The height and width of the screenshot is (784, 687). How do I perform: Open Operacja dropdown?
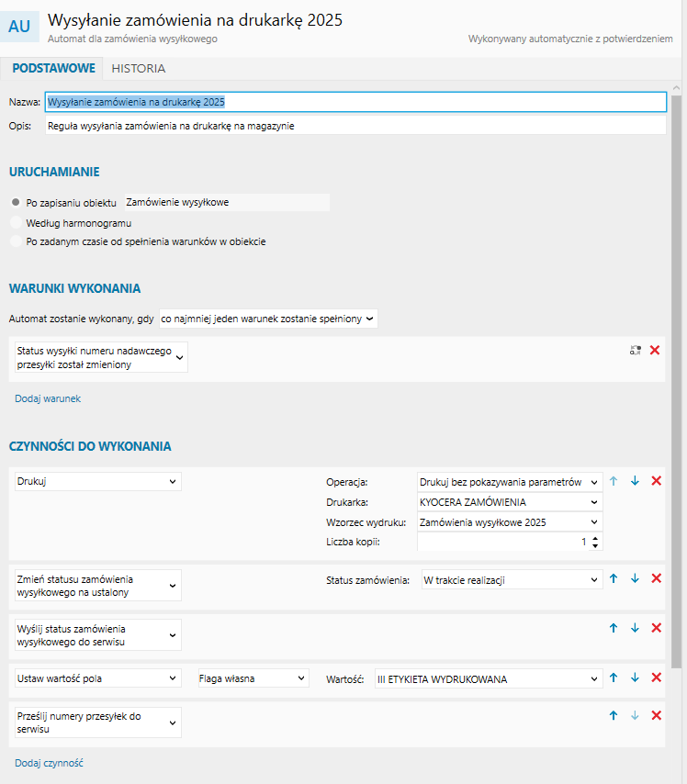510,482
